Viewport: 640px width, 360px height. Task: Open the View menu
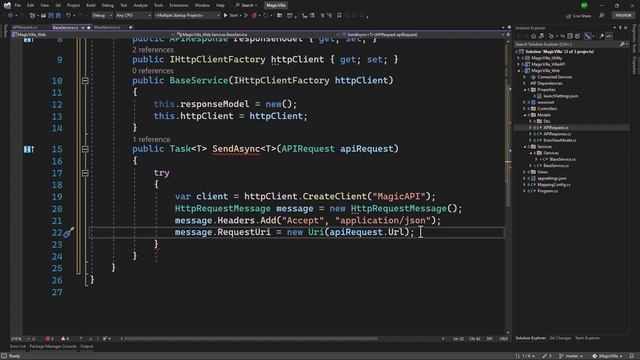click(44, 5)
